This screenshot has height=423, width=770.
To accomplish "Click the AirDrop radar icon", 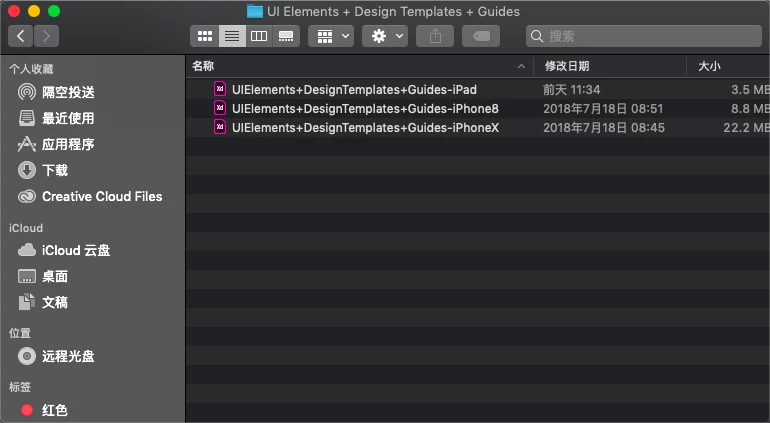I will pos(27,92).
